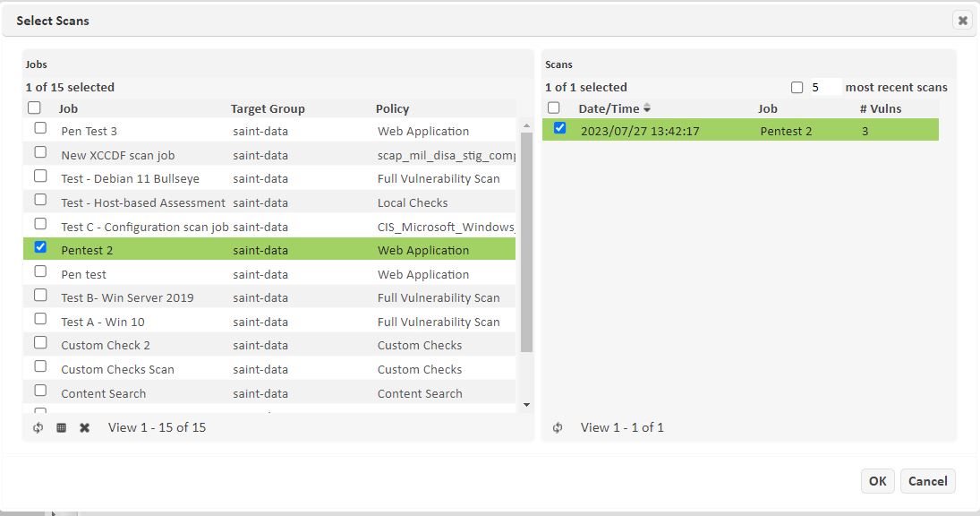
Task: Click the most recent scans number field
Action: (824, 88)
